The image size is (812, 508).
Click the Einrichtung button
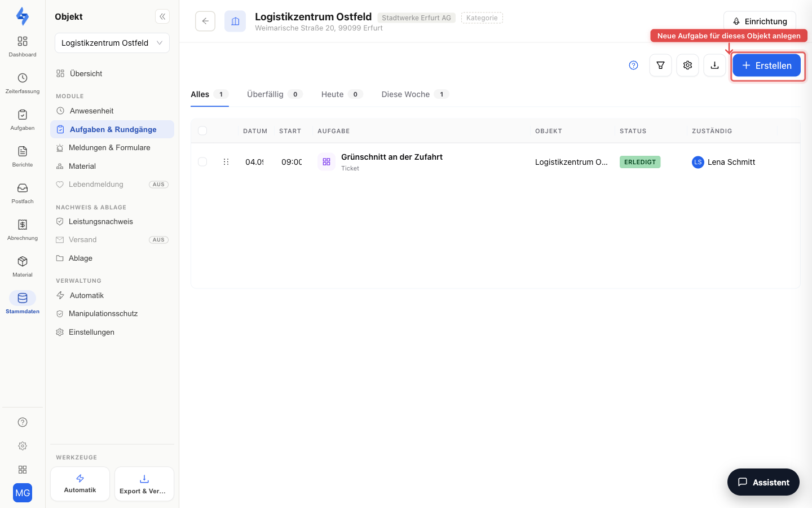pos(760,21)
